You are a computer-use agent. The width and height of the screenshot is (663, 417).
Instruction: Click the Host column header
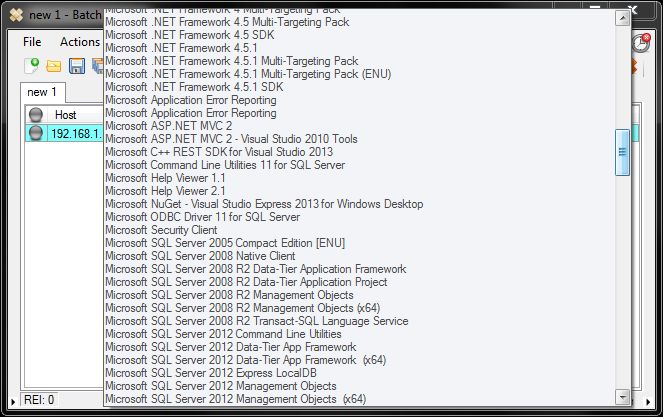click(66, 115)
